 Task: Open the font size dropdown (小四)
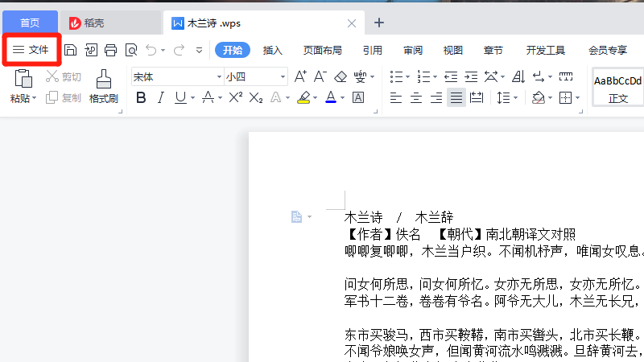pyautogui.click(x=283, y=77)
